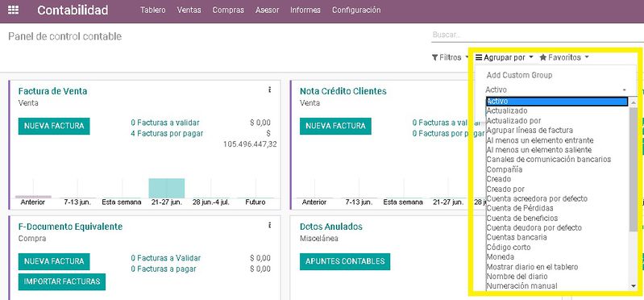Open Factura de Venta journal title
Image resolution: width=644 pixels, height=300 pixels.
(52, 91)
